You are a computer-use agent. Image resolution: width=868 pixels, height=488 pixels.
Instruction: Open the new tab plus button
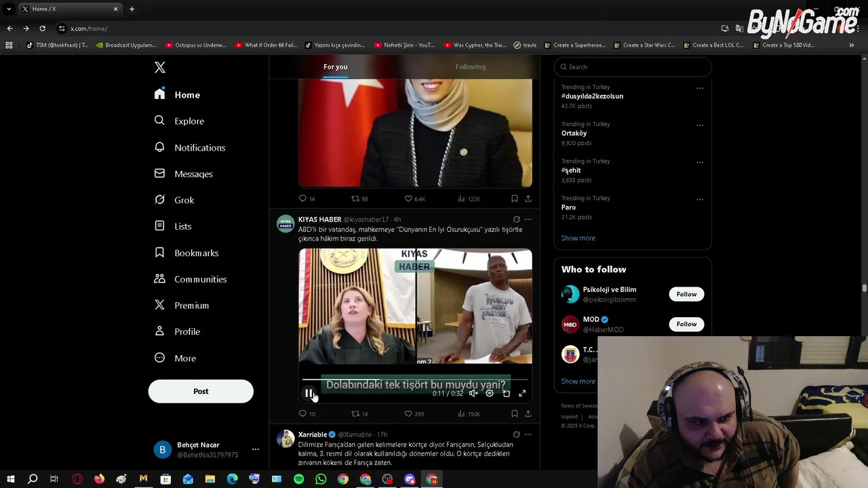coord(132,9)
